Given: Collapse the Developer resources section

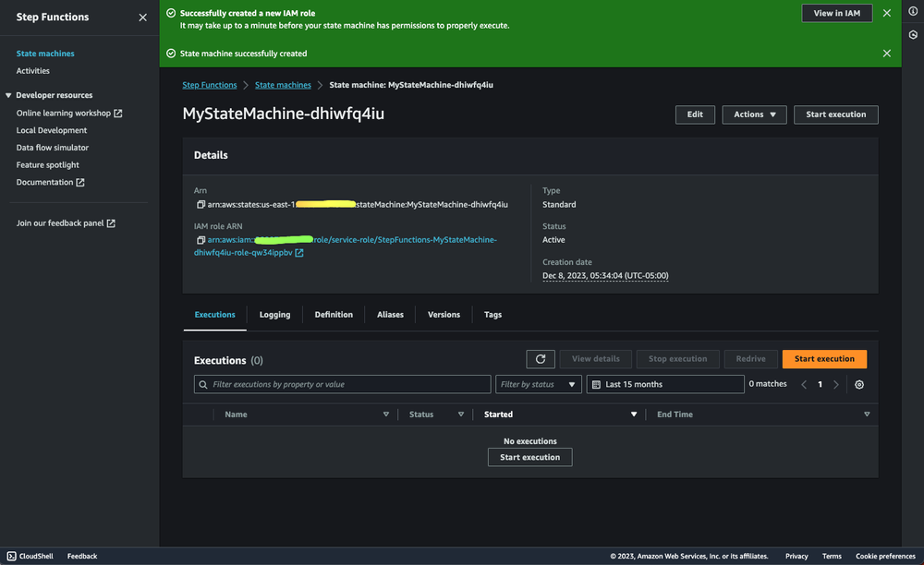Looking at the screenshot, I should coord(8,95).
